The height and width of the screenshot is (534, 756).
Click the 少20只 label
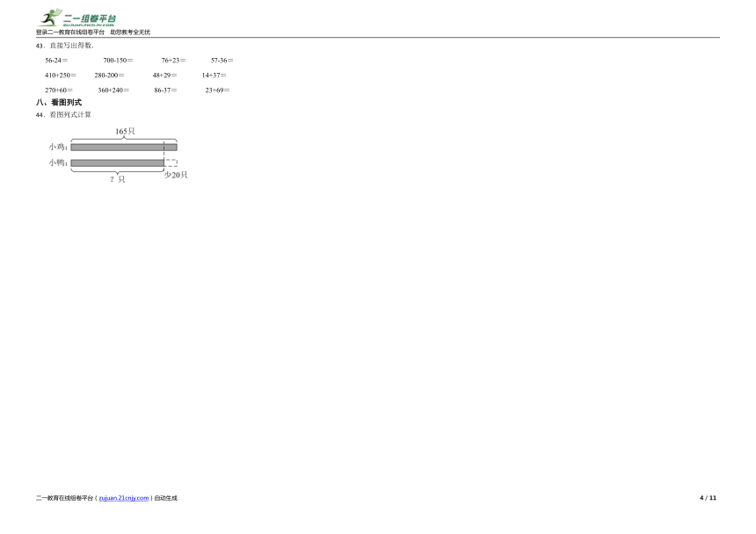[x=176, y=175]
